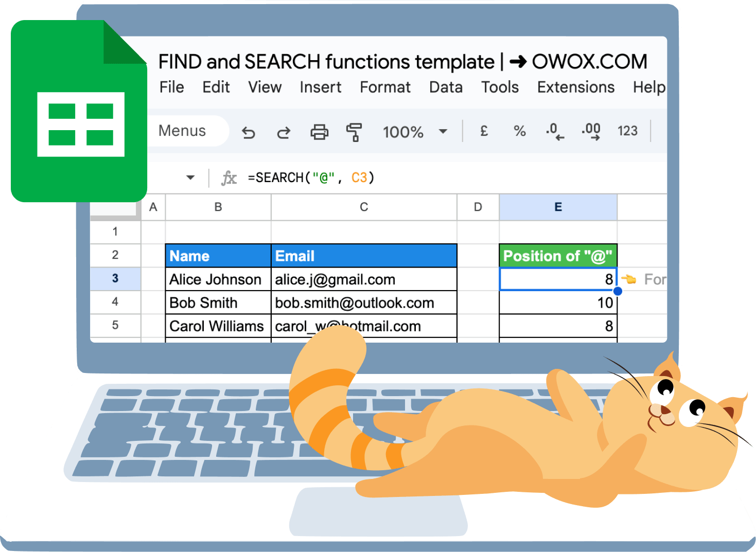Screen dimensions: 756x552
Task: Click the cell showing 10
Action: [558, 302]
